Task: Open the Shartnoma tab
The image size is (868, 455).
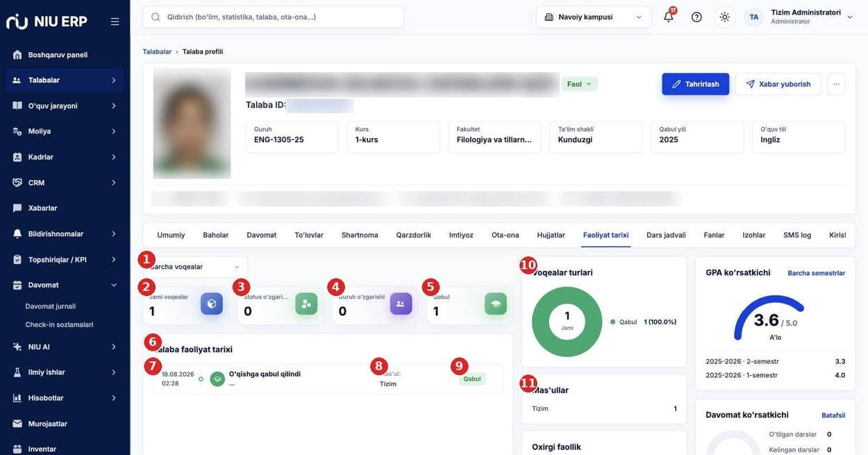Action: click(360, 235)
